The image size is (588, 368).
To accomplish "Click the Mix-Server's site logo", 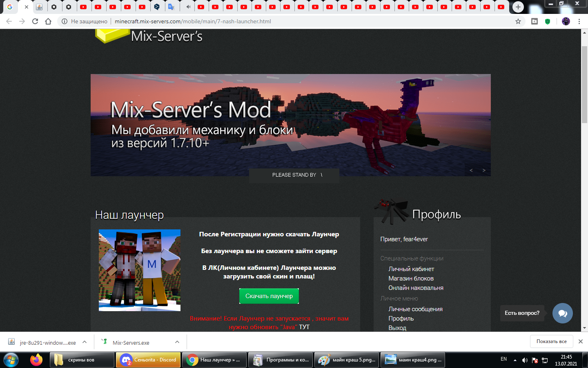I will tap(149, 36).
